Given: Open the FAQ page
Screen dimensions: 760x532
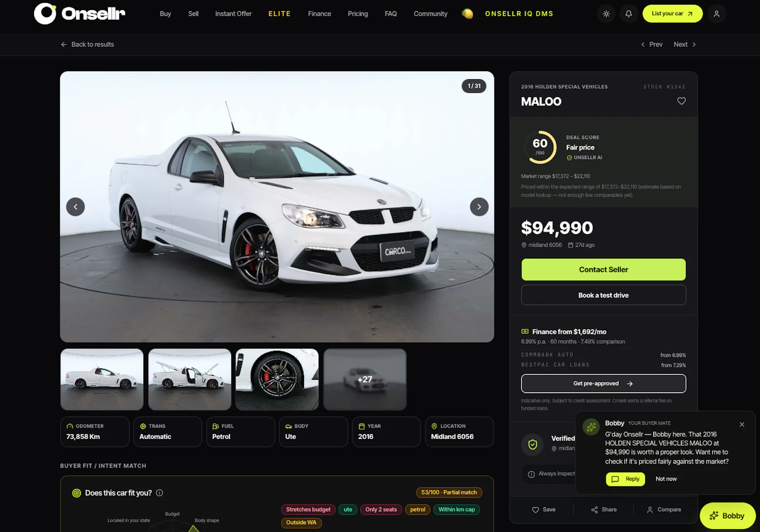Looking at the screenshot, I should (390, 14).
